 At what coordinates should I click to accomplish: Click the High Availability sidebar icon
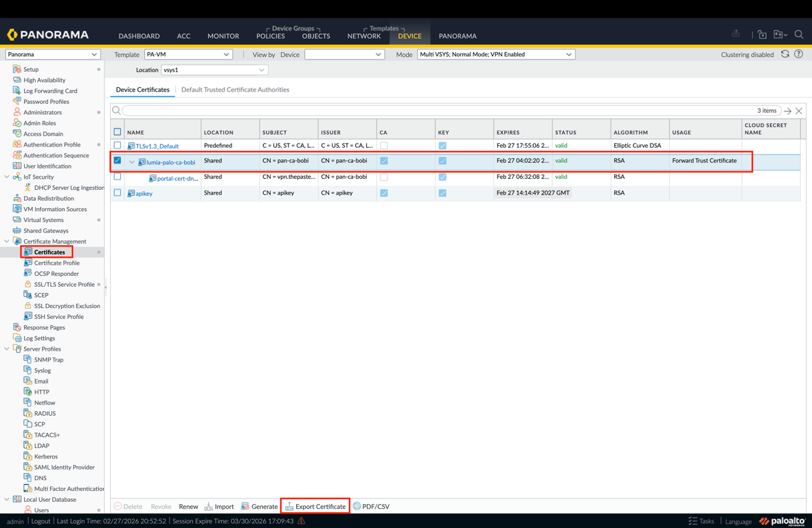point(17,80)
